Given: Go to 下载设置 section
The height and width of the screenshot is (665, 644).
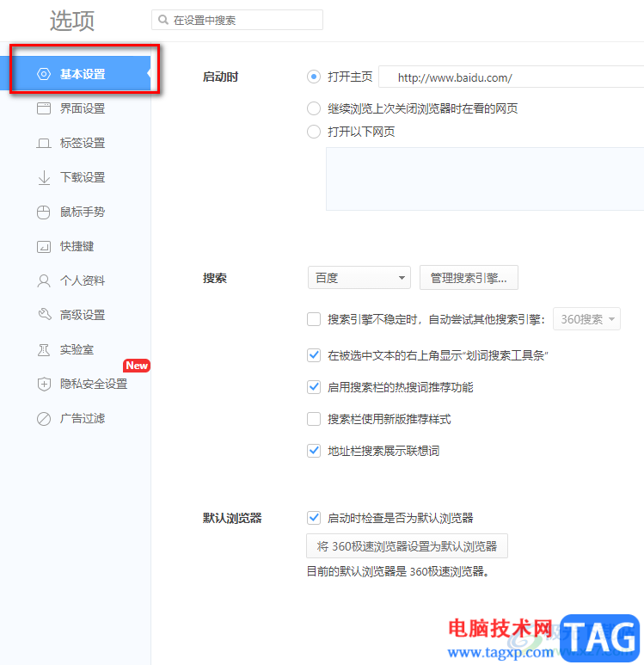Looking at the screenshot, I should click(x=76, y=178).
